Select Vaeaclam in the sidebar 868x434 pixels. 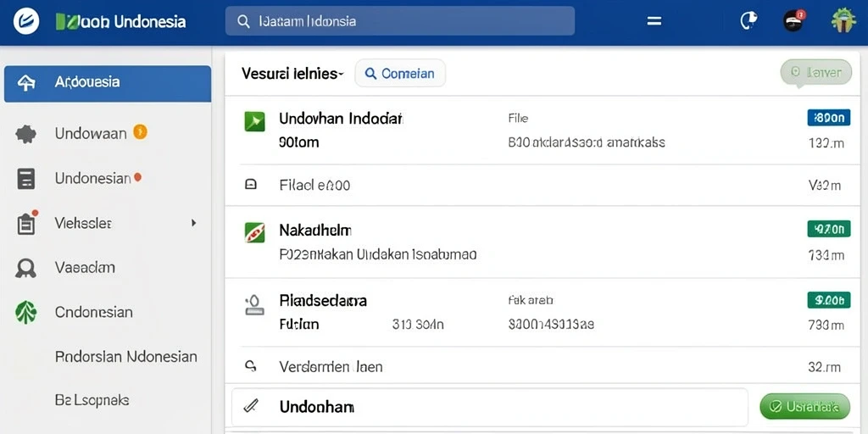pyautogui.click(x=85, y=268)
